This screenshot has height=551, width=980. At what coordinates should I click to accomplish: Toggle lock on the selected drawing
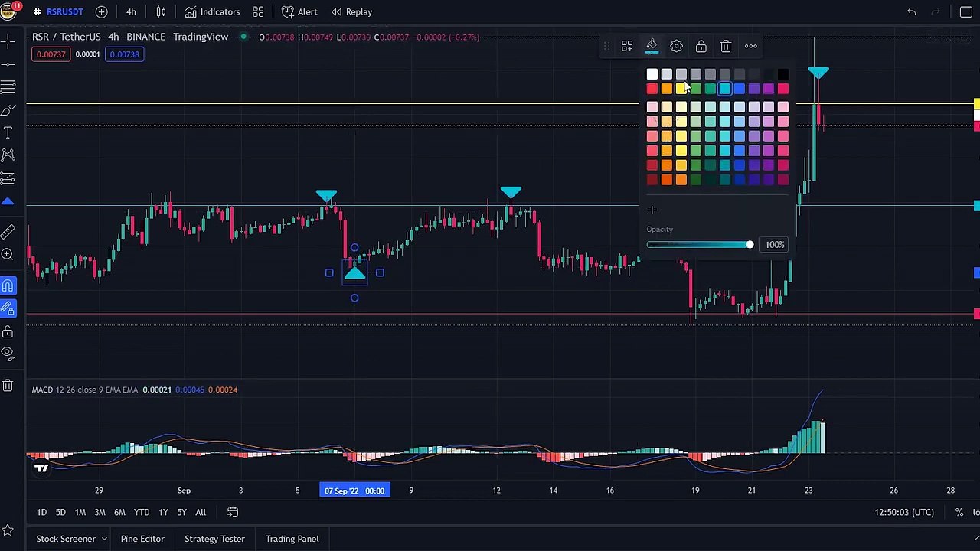tap(701, 46)
